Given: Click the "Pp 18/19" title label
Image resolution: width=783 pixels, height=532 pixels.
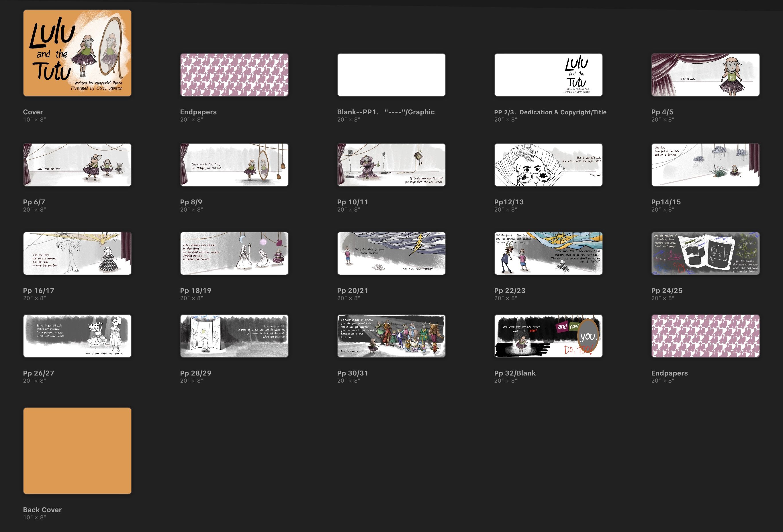Looking at the screenshot, I should coord(195,290).
